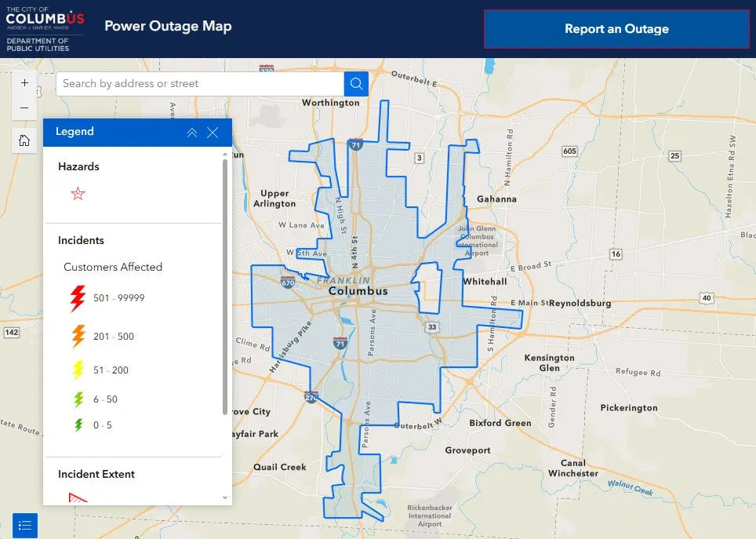
Task: Focus the address search field
Action: pyautogui.click(x=200, y=83)
